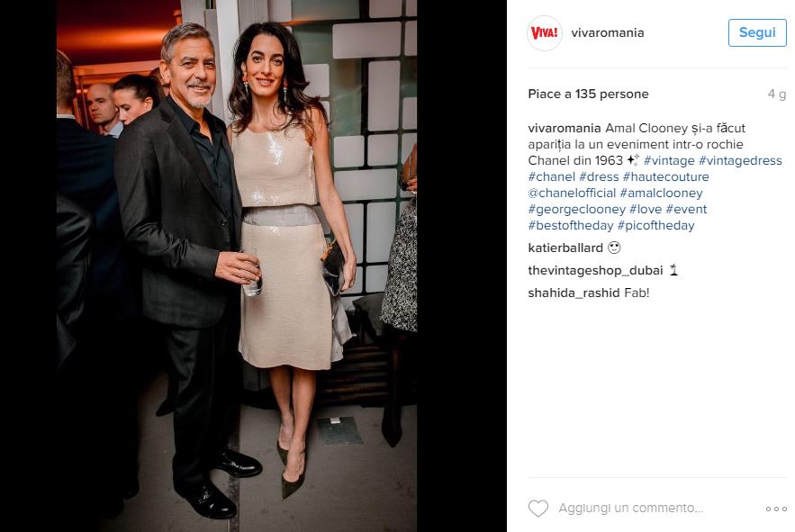
Task: Click the couple photo in the post
Action: pyautogui.click(x=237, y=266)
